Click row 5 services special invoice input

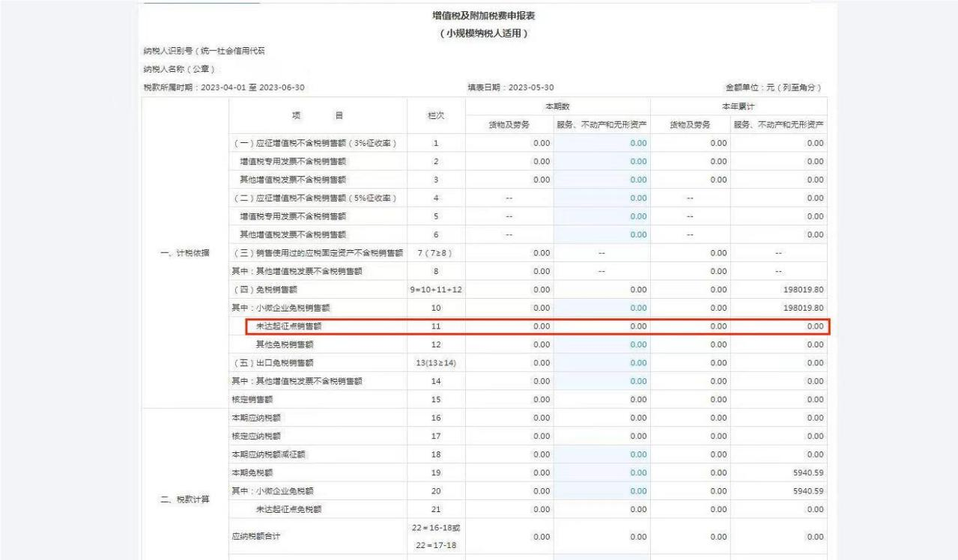click(601, 216)
